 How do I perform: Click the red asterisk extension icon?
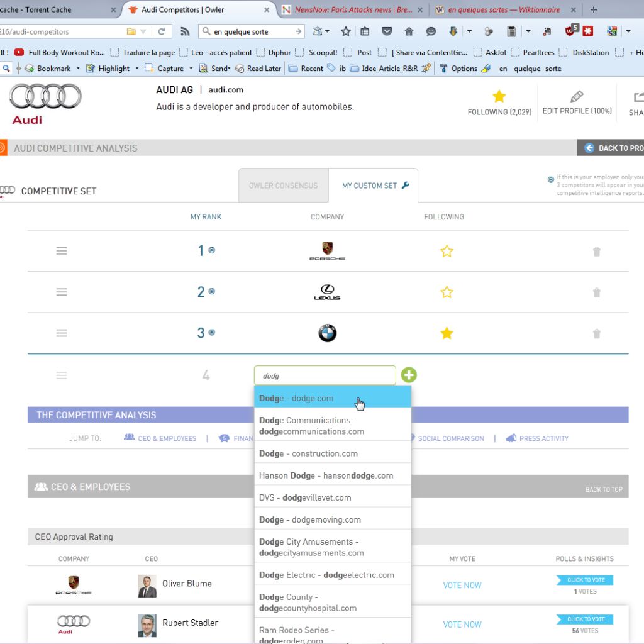pyautogui.click(x=588, y=31)
